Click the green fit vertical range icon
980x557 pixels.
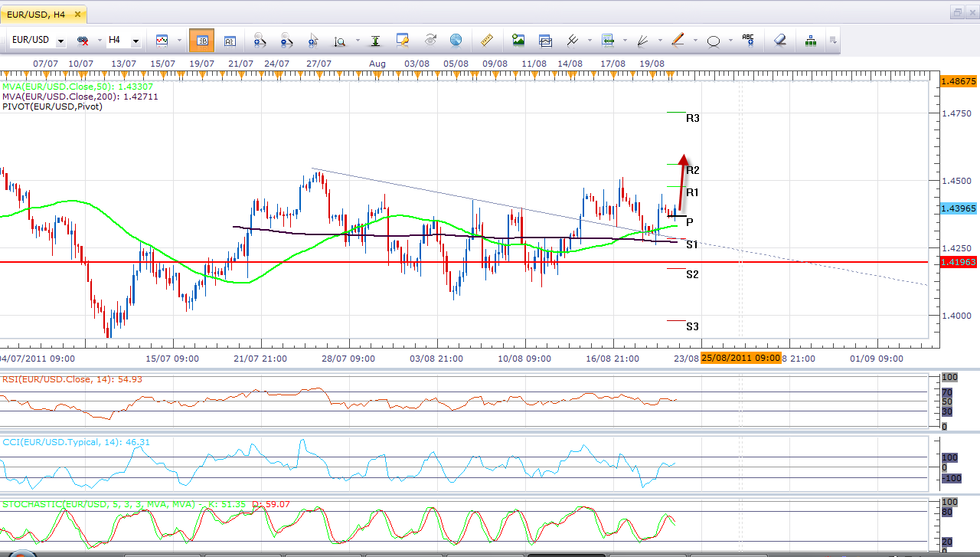(x=375, y=41)
